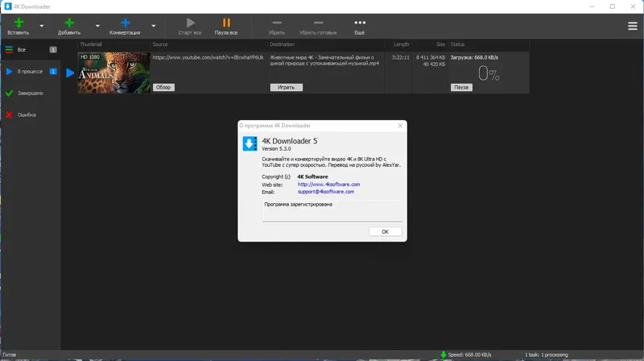Open the dropdown arrow next to Конвертация
644x361 pixels.
pyautogui.click(x=153, y=26)
